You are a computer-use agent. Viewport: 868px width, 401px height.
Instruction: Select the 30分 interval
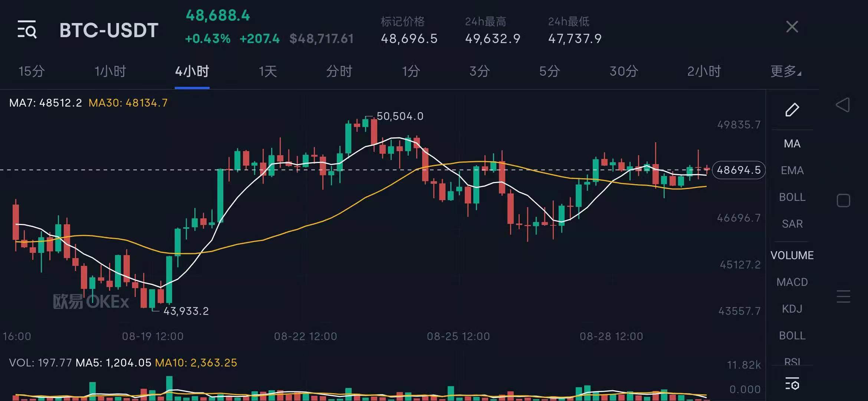[623, 71]
